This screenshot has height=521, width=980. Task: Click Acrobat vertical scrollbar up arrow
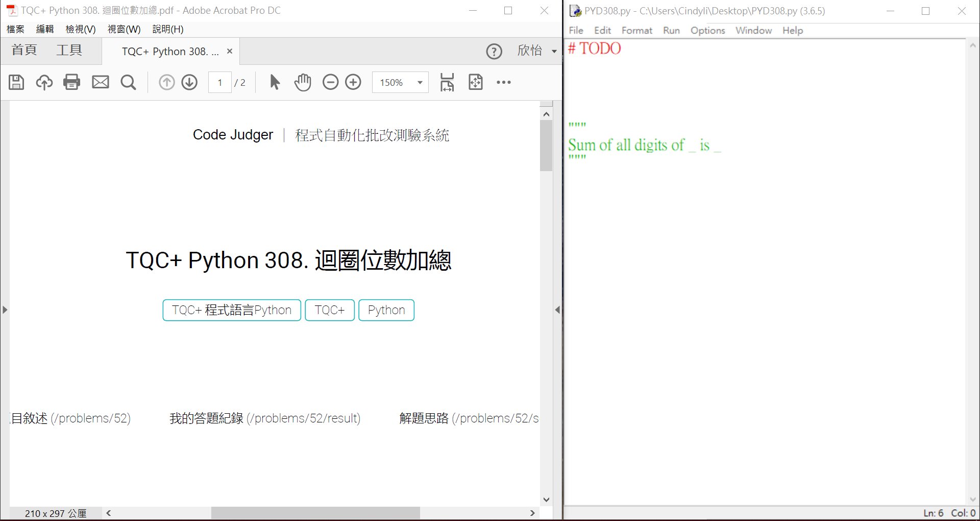tap(546, 114)
